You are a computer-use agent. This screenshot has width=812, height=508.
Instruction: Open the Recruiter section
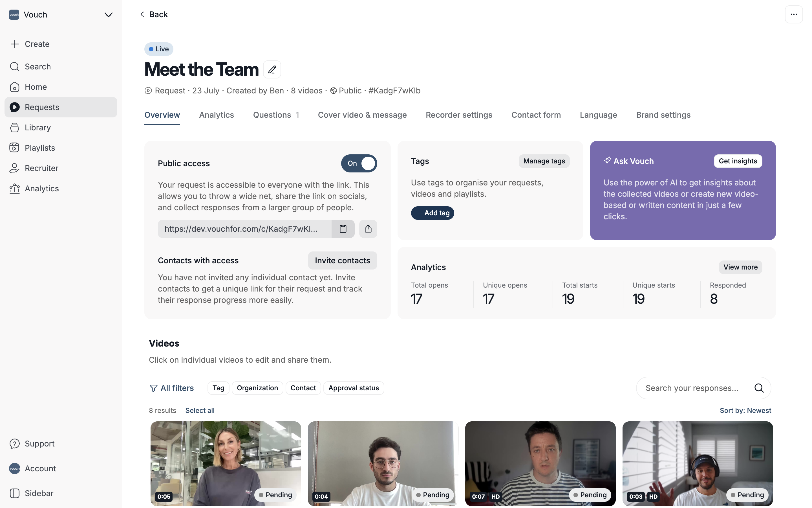pos(61,168)
